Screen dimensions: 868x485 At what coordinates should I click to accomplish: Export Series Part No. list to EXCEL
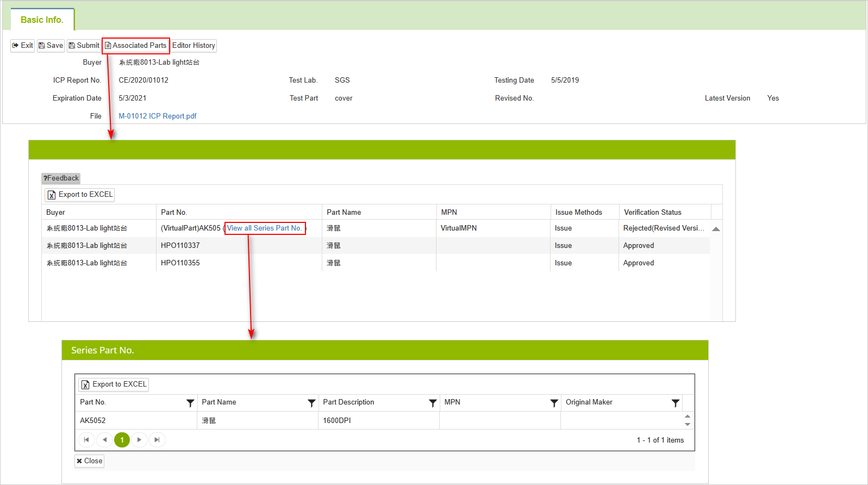[x=114, y=384]
